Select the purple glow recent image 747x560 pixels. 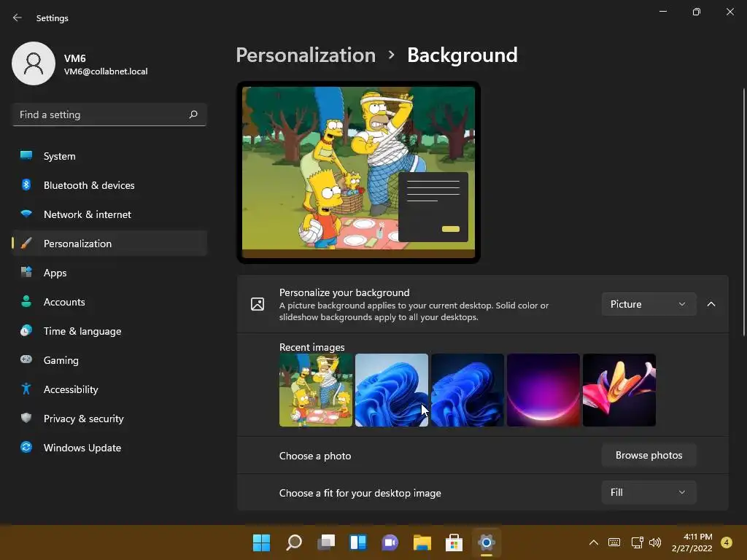point(543,390)
